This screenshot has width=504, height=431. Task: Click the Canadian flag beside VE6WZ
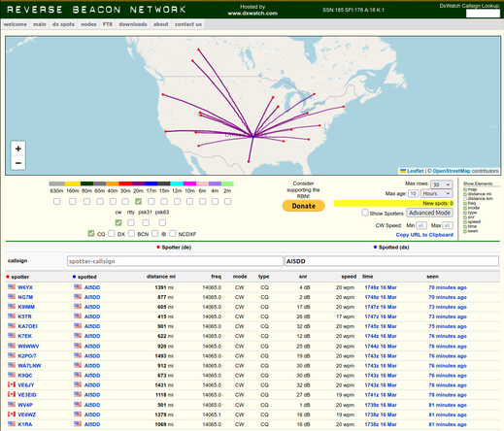12,414
